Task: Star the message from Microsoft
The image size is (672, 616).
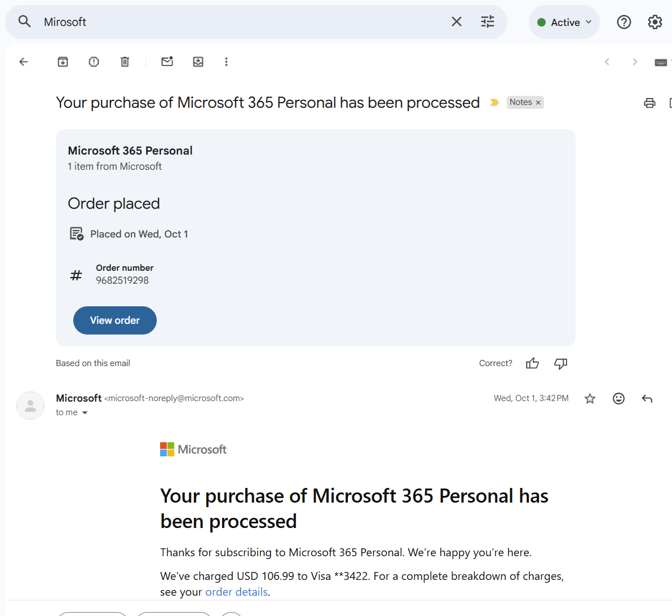Action: (590, 399)
